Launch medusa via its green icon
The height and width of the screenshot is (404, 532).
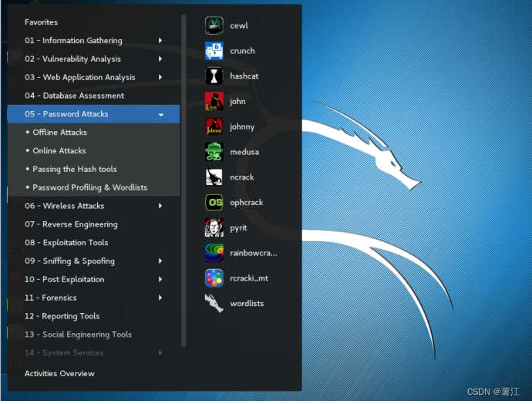(x=214, y=152)
